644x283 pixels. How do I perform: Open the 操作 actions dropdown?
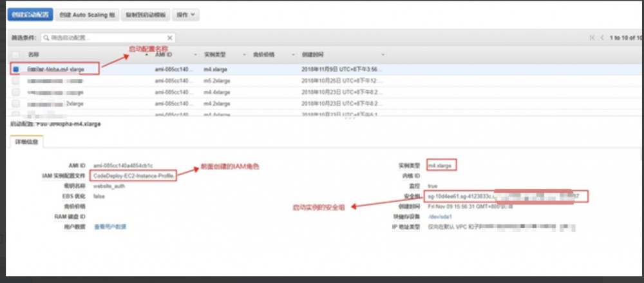tap(185, 15)
